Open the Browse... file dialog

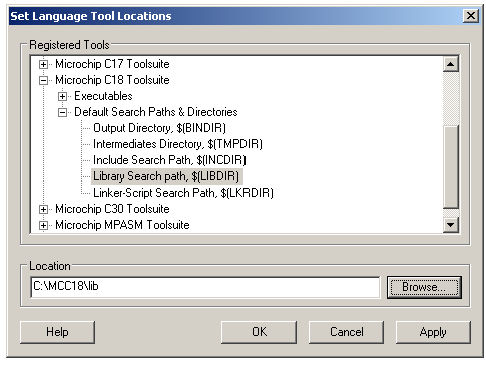coord(424,287)
